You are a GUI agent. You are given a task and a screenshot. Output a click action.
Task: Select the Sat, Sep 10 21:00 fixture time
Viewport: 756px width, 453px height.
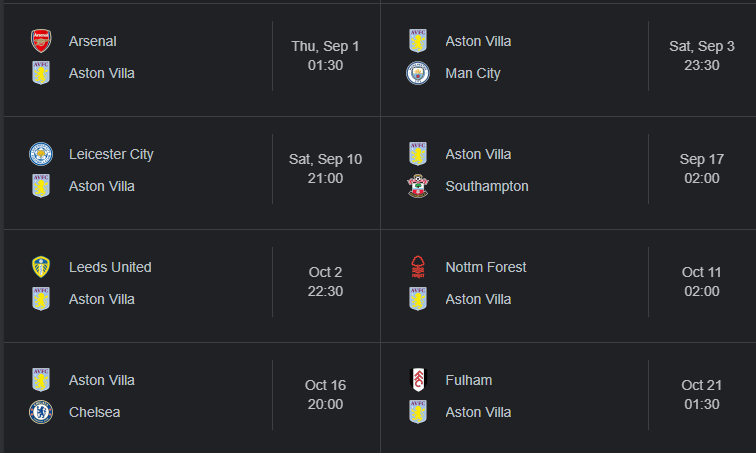pos(325,169)
